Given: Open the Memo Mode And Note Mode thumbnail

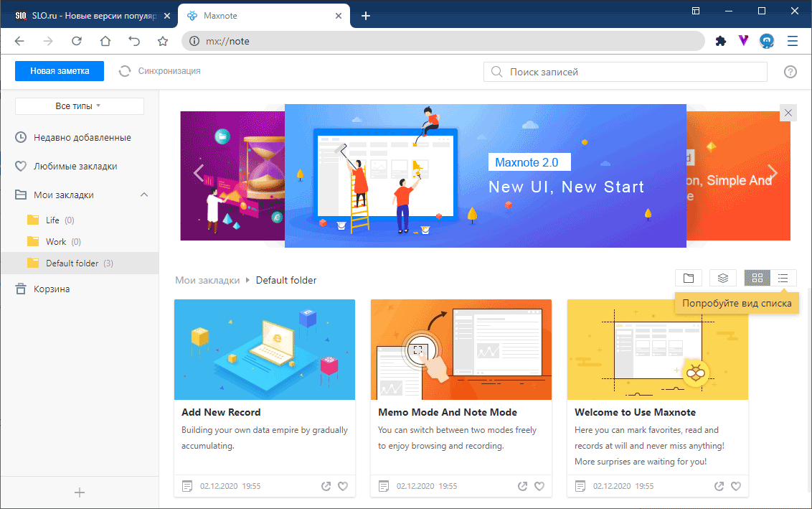Looking at the screenshot, I should click(461, 350).
